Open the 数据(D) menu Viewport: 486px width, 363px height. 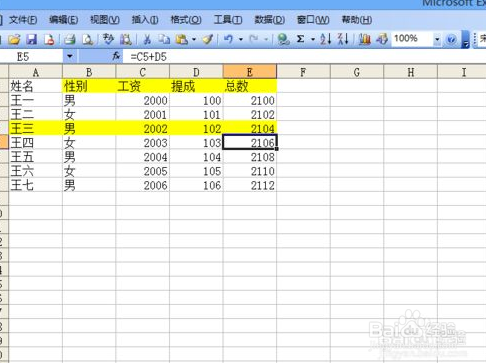(x=270, y=20)
